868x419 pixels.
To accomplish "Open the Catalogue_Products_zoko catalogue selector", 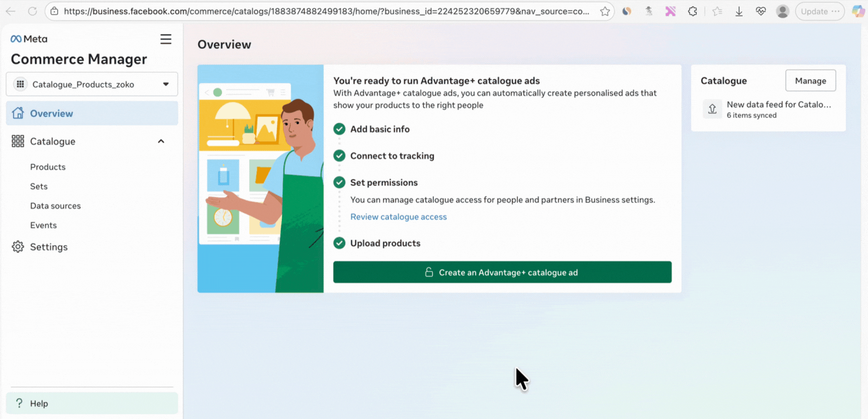I will click(92, 84).
